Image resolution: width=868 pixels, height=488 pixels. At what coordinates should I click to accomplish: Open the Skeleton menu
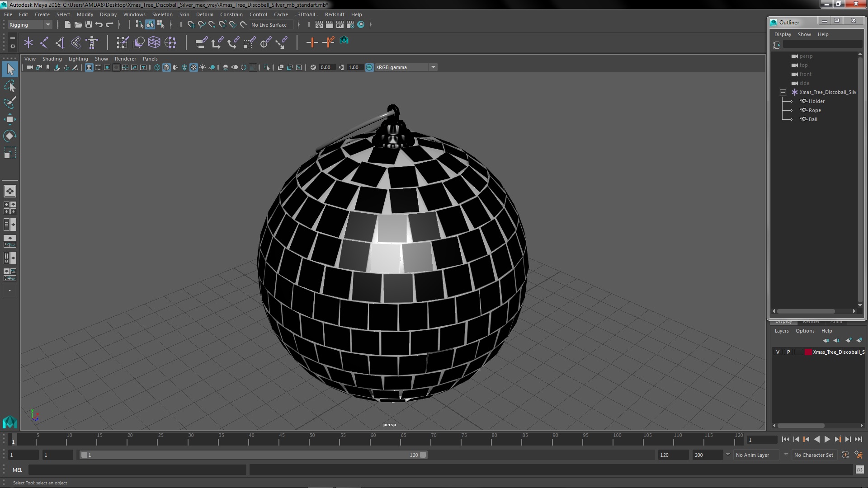tap(162, 14)
